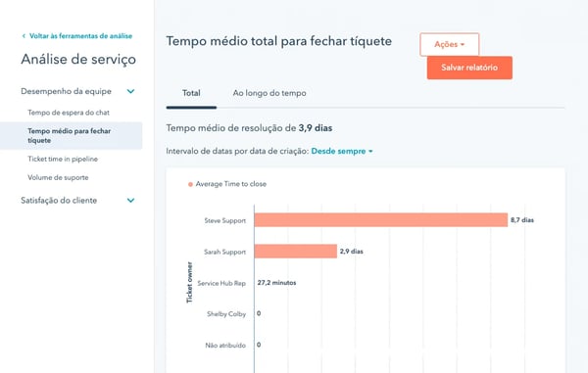Viewport: 588px width, 373px height.
Task: Click the 'Não atribuído' axis label
Action: click(x=225, y=346)
